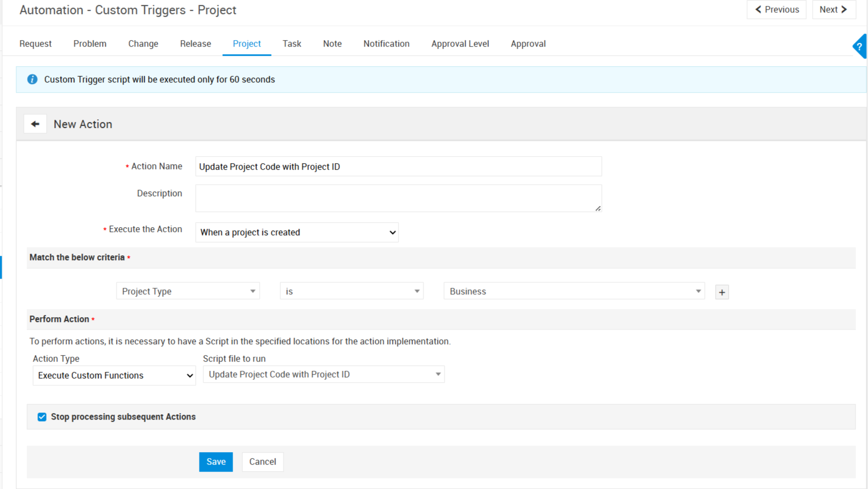
Task: Click in the Action Name field
Action: pos(398,166)
